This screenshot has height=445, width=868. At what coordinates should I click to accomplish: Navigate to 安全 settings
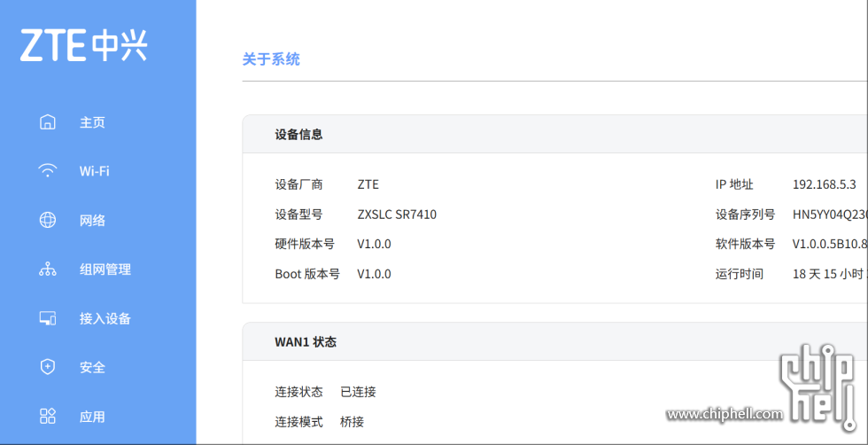[x=92, y=367]
